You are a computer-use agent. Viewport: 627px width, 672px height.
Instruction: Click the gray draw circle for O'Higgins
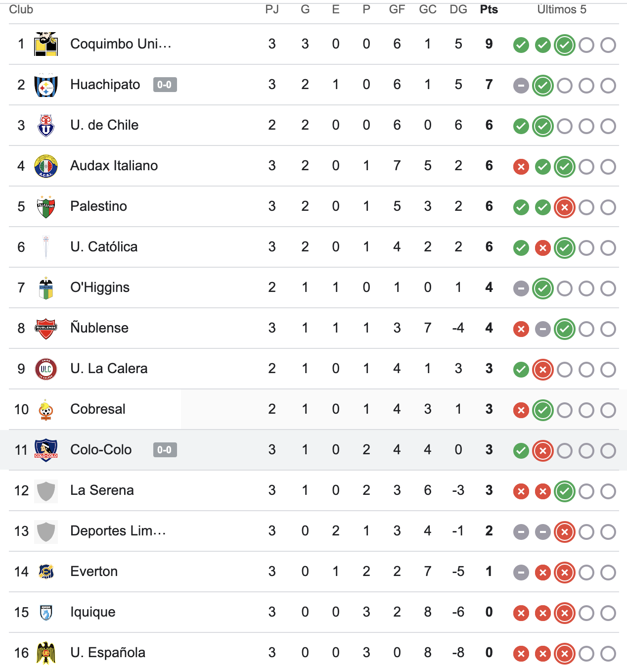(x=521, y=288)
